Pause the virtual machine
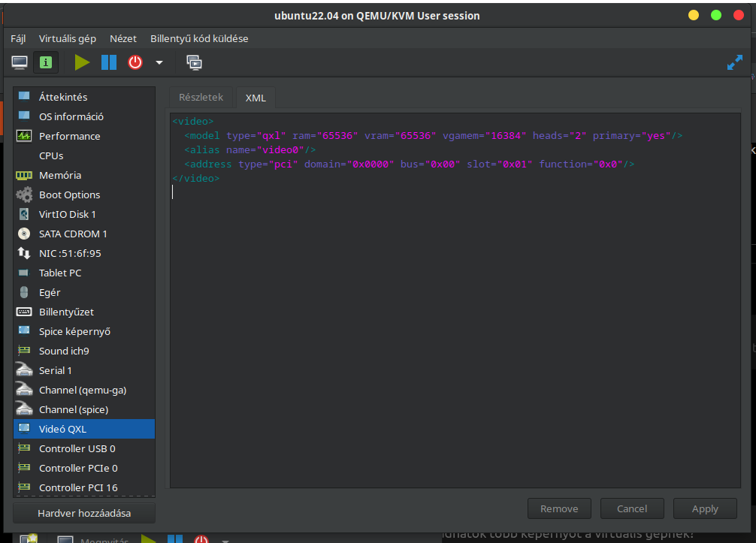Screen dimensions: 756x543 click(x=109, y=62)
